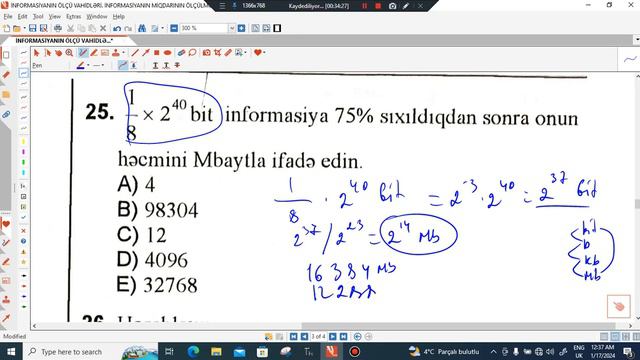Open a file via the folder icon

click(16, 29)
